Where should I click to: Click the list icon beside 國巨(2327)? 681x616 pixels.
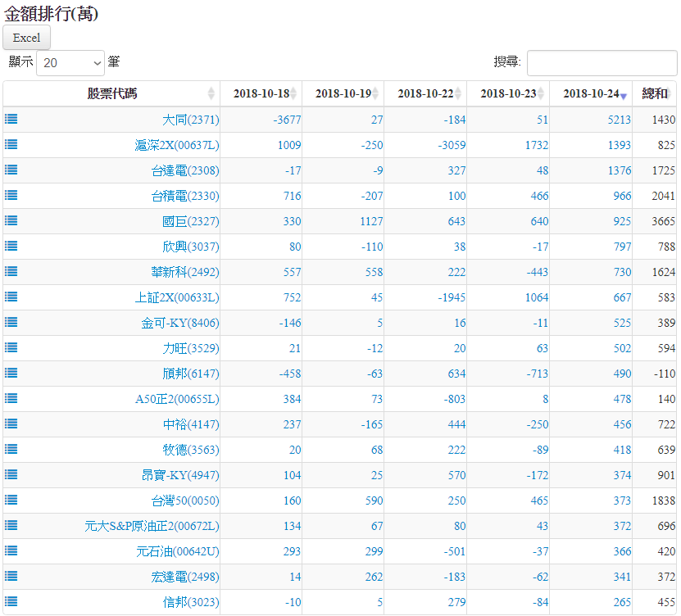tap(11, 220)
